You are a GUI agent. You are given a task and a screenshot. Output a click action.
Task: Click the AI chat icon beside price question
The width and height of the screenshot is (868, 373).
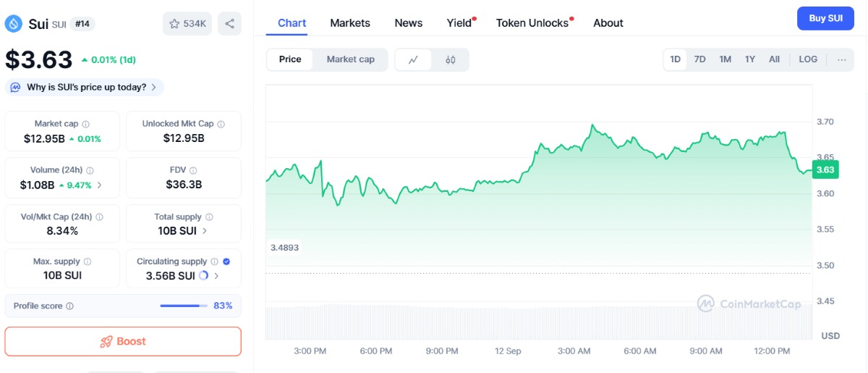pyautogui.click(x=15, y=87)
